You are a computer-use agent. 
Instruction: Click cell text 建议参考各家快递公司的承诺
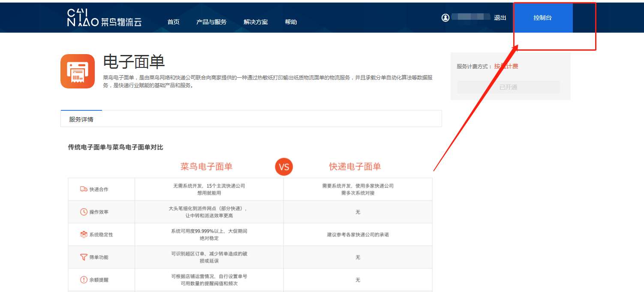point(358,235)
